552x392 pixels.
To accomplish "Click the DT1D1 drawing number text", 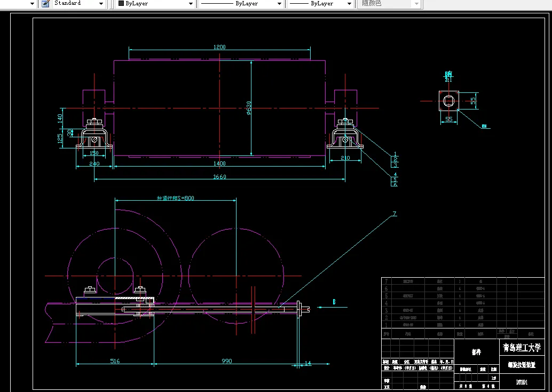I will pos(522,382).
